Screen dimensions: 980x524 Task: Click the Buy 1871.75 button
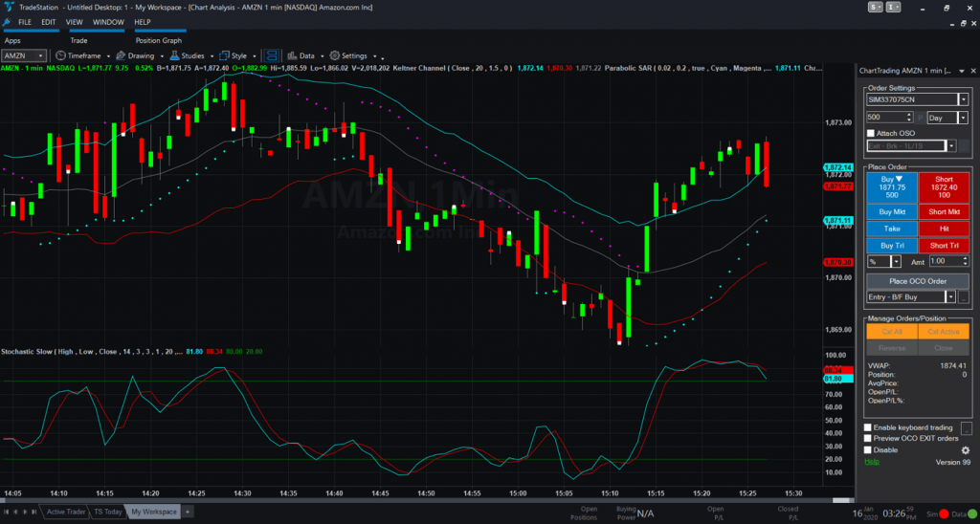pyautogui.click(x=892, y=187)
